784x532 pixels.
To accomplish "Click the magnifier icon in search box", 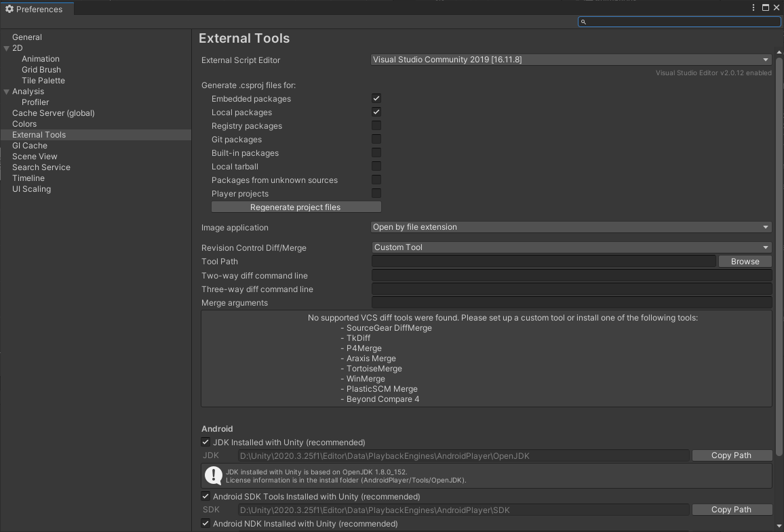I will (583, 22).
